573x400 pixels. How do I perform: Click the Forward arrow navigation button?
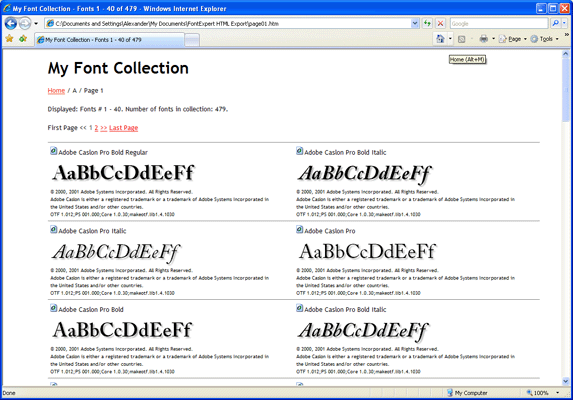[25, 23]
